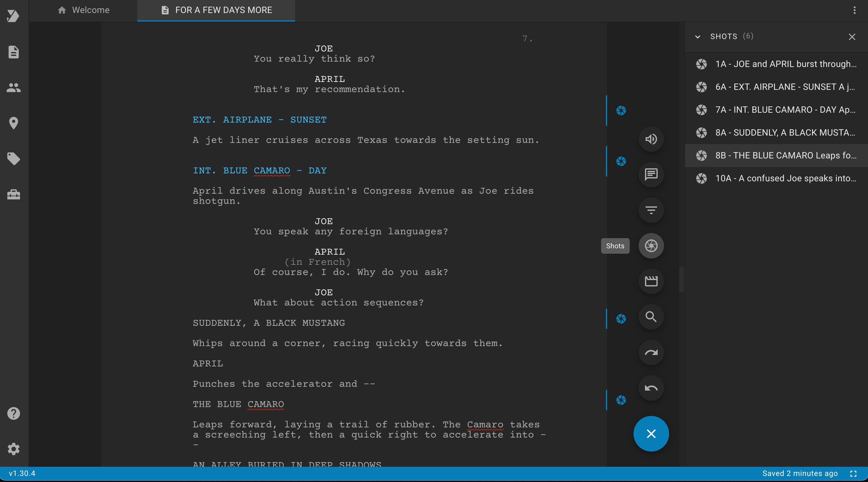Open the comments floating button
Screen dimensions: 868x482
click(x=651, y=174)
